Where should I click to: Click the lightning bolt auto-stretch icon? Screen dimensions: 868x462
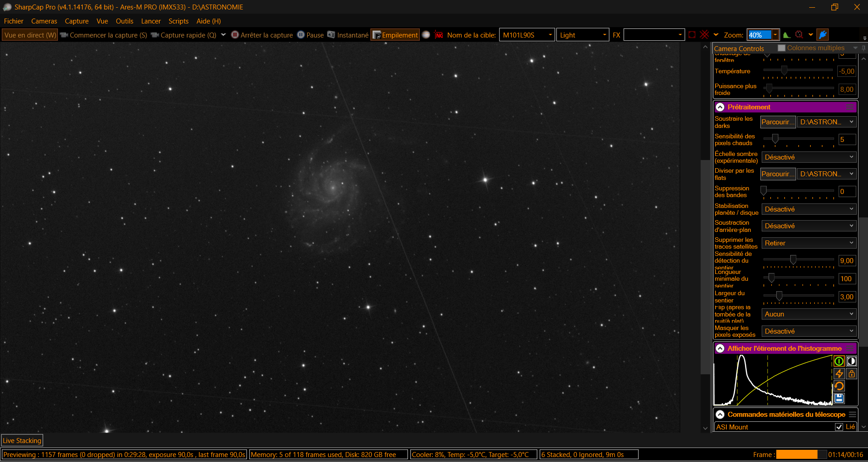tap(839, 374)
